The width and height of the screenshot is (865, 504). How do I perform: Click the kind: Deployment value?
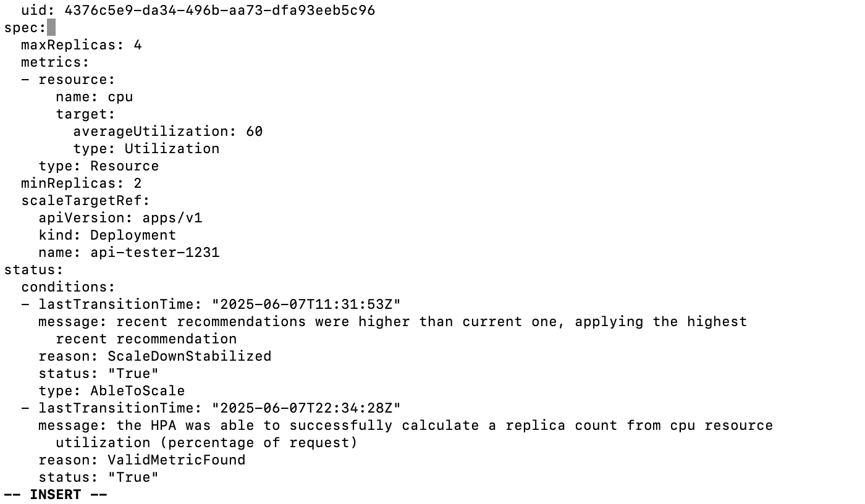click(x=133, y=235)
